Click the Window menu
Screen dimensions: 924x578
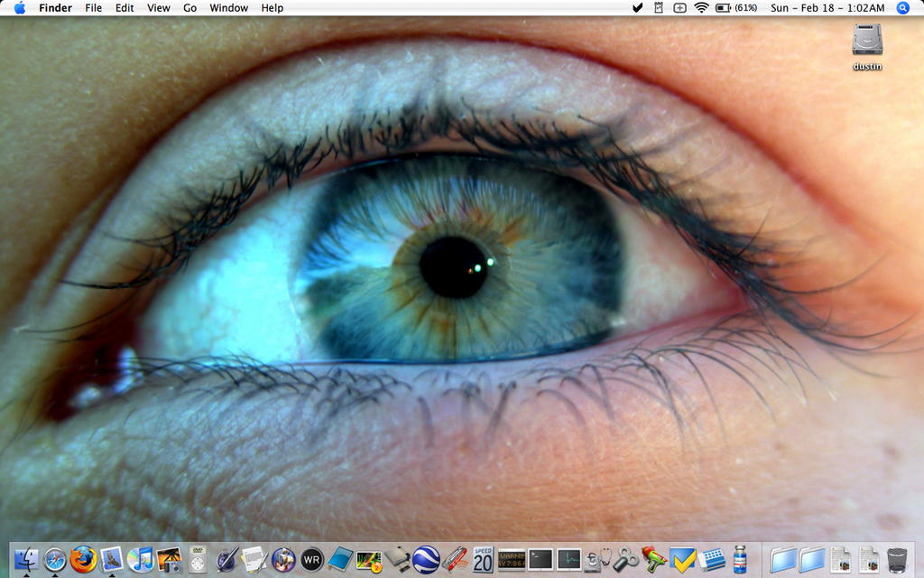(228, 8)
